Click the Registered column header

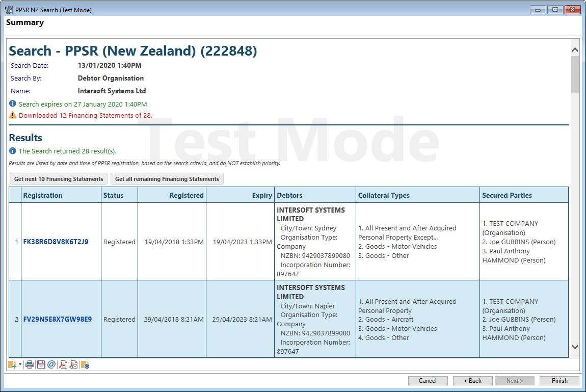pyautogui.click(x=172, y=195)
